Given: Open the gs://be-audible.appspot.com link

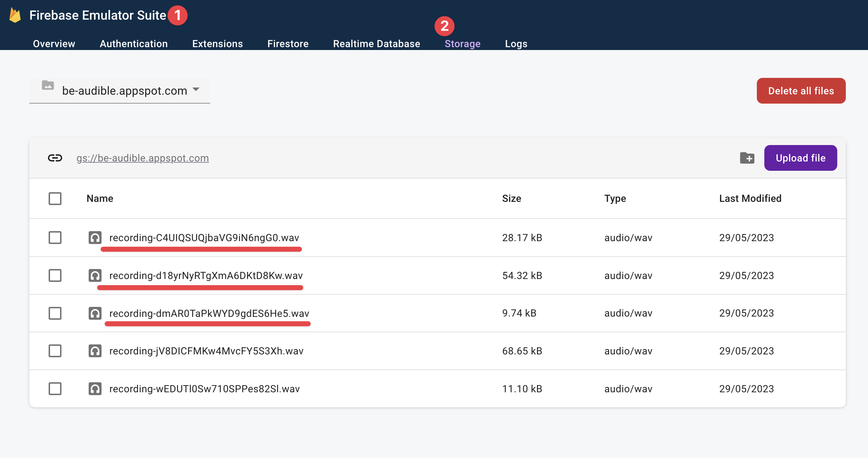Looking at the screenshot, I should 143,158.
